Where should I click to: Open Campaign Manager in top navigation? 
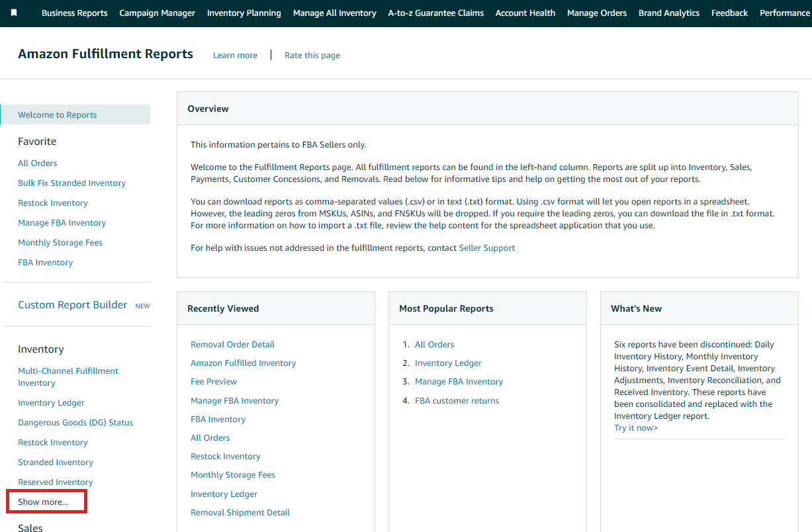[158, 13]
